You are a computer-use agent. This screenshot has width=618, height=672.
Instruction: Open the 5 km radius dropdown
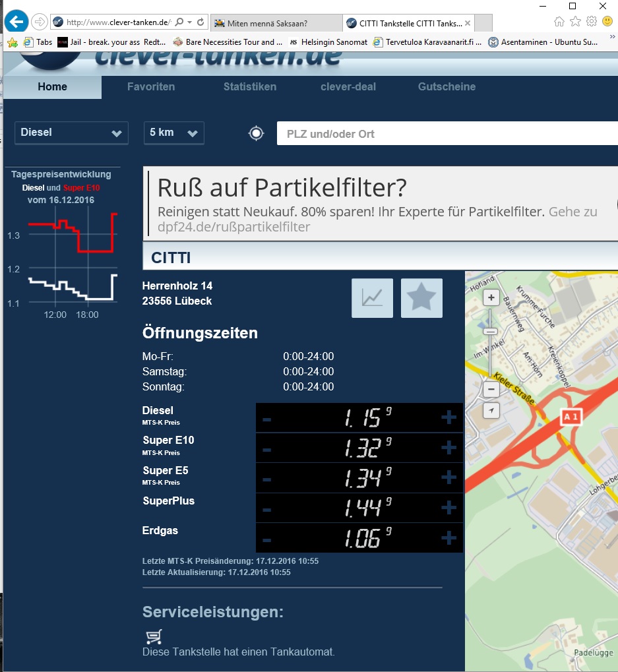174,133
